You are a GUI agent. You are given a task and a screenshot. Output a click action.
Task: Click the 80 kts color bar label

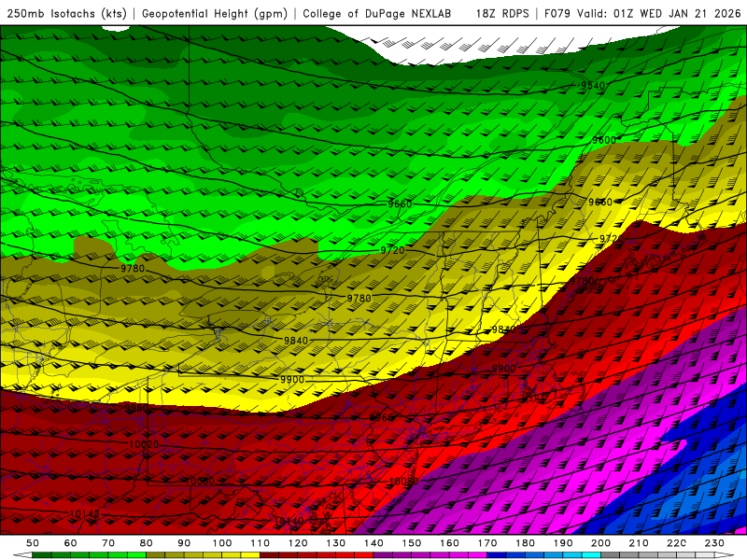(147, 543)
